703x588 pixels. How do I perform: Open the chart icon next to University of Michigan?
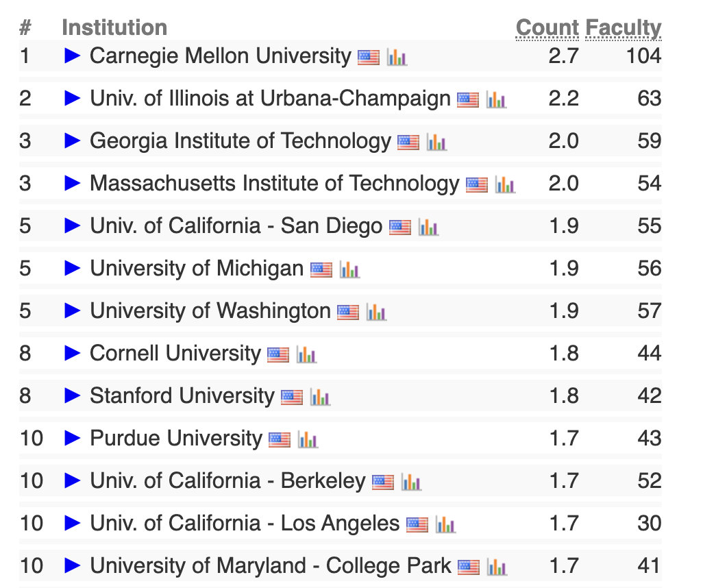[x=349, y=269]
